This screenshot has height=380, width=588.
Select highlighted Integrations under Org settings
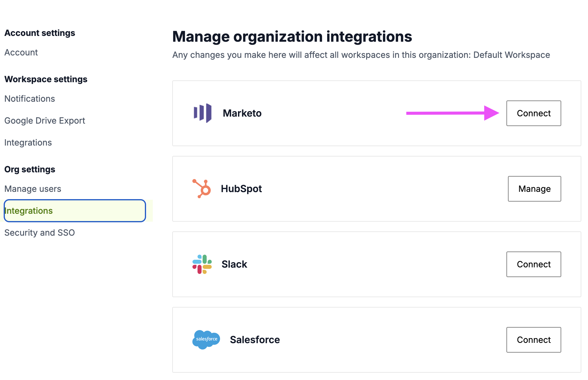tap(75, 211)
